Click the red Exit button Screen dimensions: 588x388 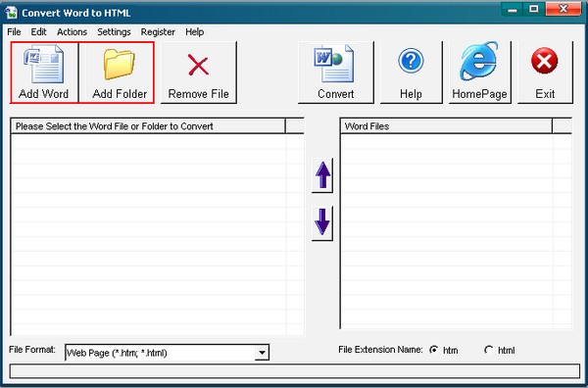coord(545,73)
